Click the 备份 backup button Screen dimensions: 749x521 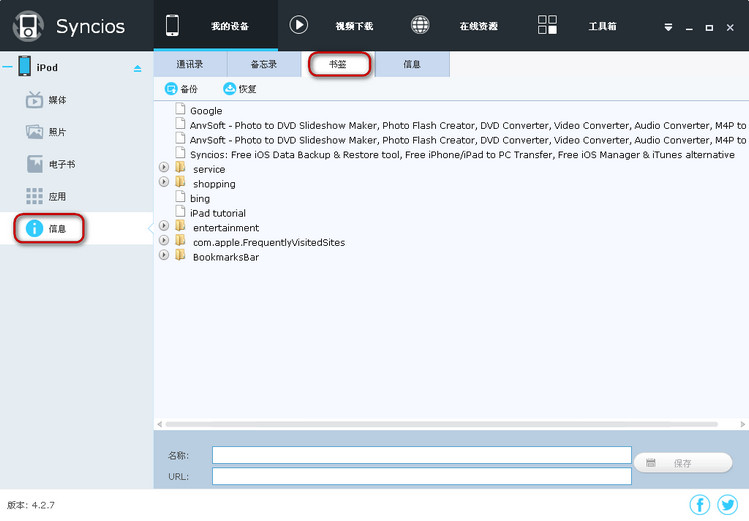point(181,89)
